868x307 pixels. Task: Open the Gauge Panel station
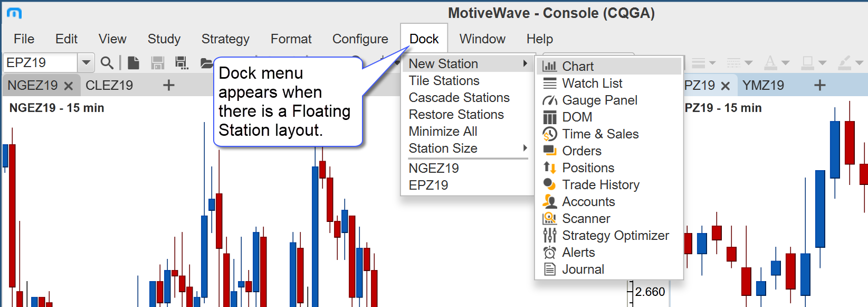tap(599, 100)
